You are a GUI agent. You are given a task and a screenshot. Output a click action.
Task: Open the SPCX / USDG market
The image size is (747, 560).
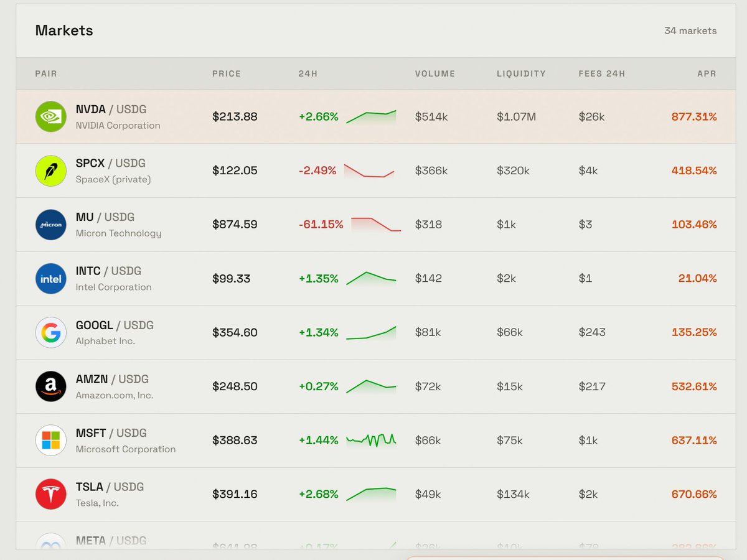pos(376,171)
